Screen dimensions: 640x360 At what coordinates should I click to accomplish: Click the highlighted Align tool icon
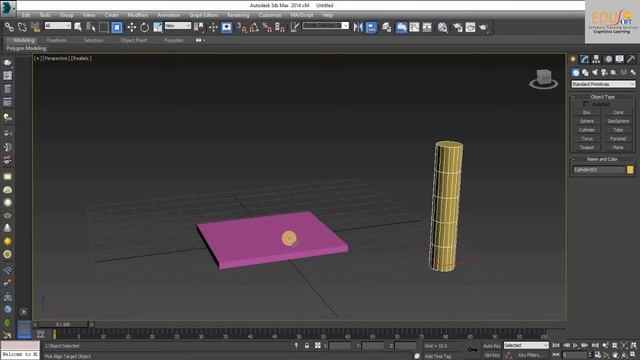pyautogui.click(x=371, y=27)
